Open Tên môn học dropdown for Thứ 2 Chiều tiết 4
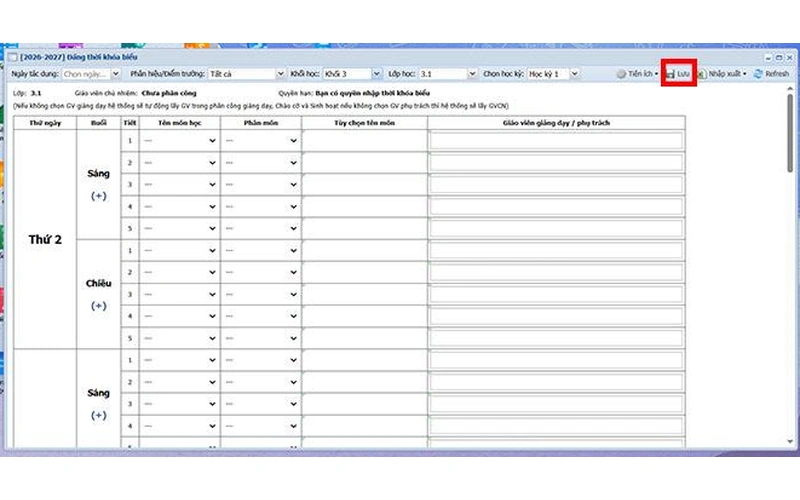Image resolution: width=800 pixels, height=500 pixels. (180, 316)
